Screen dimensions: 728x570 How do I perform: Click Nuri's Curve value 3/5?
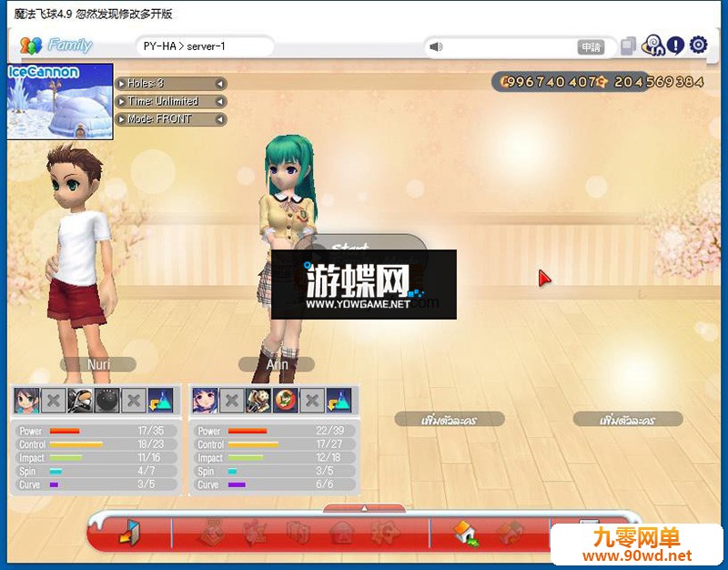147,484
